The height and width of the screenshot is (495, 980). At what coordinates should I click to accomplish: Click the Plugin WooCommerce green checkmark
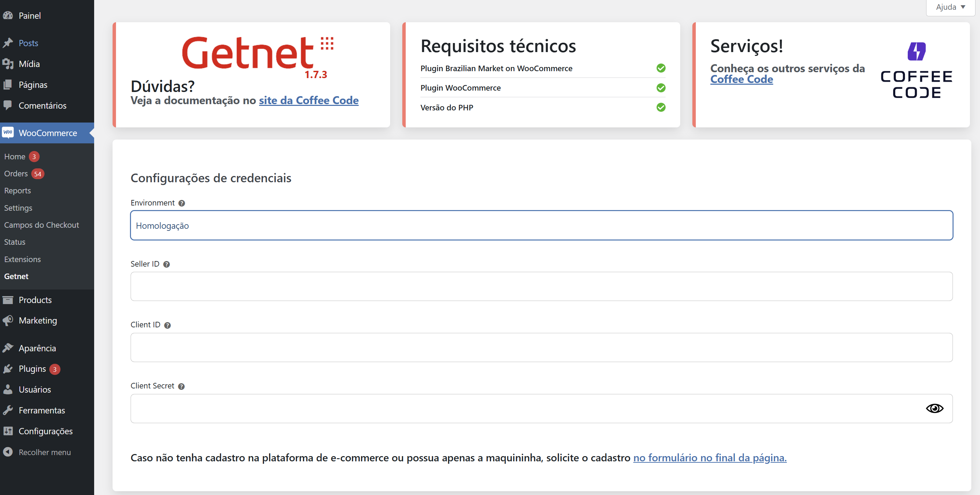click(661, 88)
